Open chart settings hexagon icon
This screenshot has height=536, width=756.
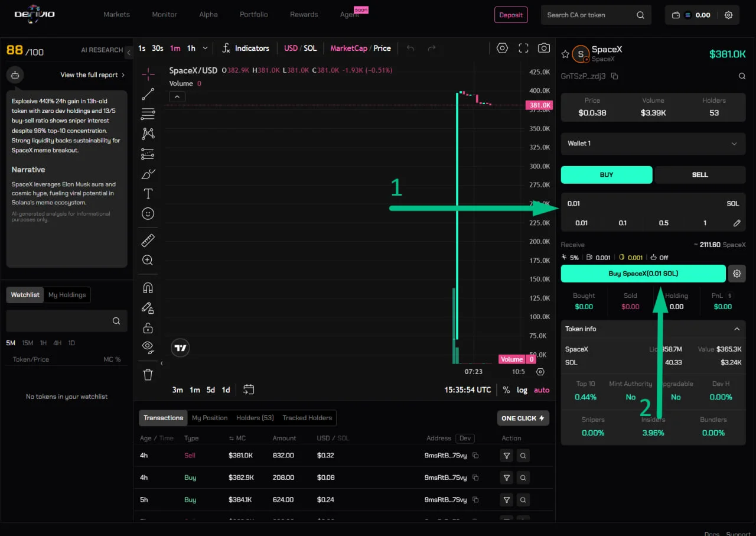coord(502,48)
